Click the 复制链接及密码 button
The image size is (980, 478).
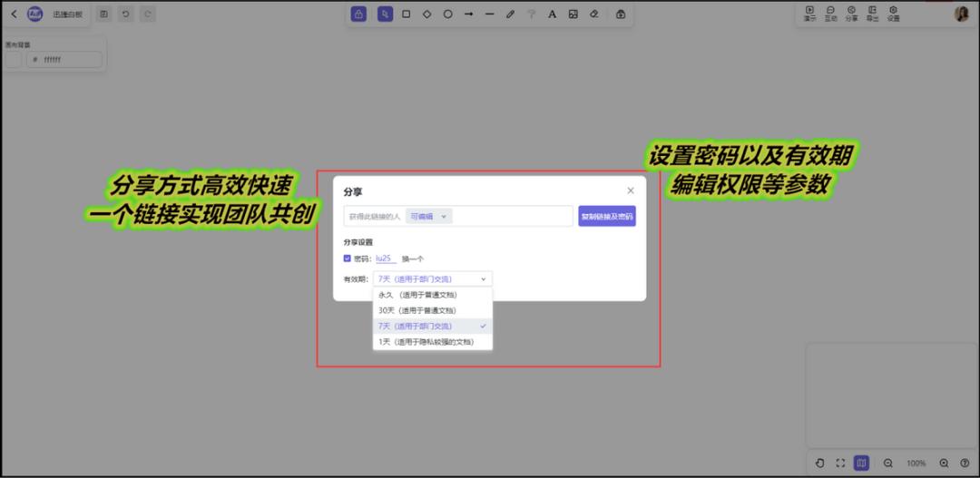point(607,216)
